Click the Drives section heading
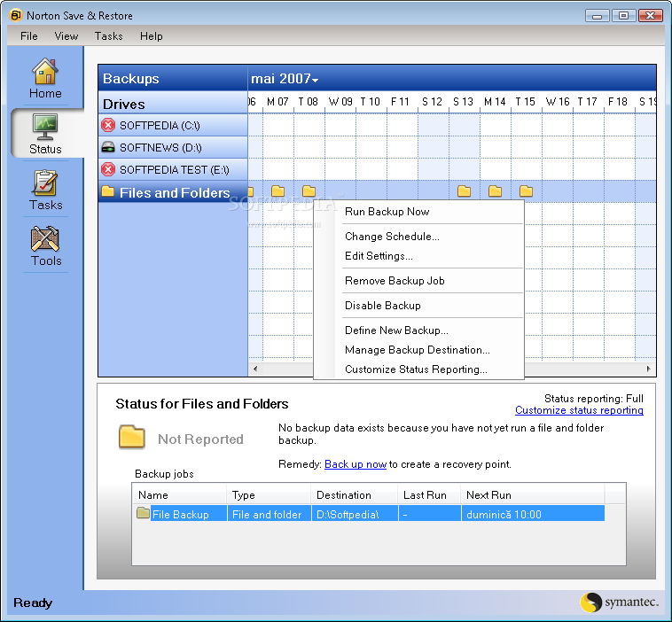 click(x=124, y=104)
